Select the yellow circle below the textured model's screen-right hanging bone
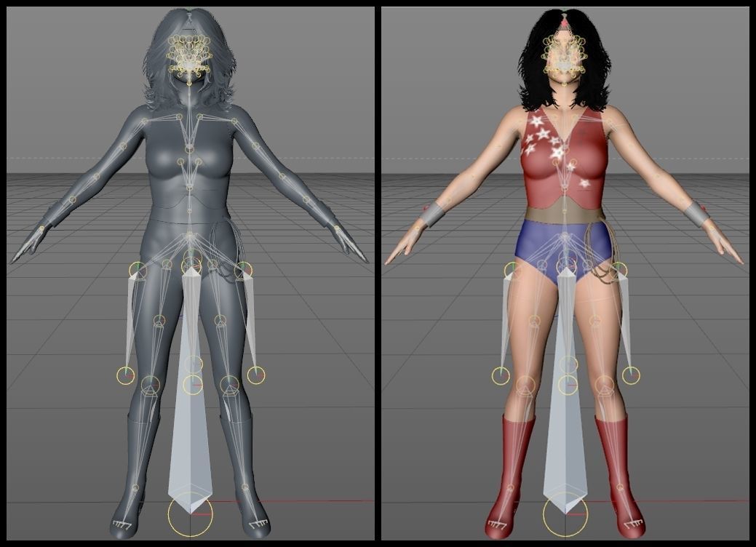756x547 pixels. click(x=631, y=375)
